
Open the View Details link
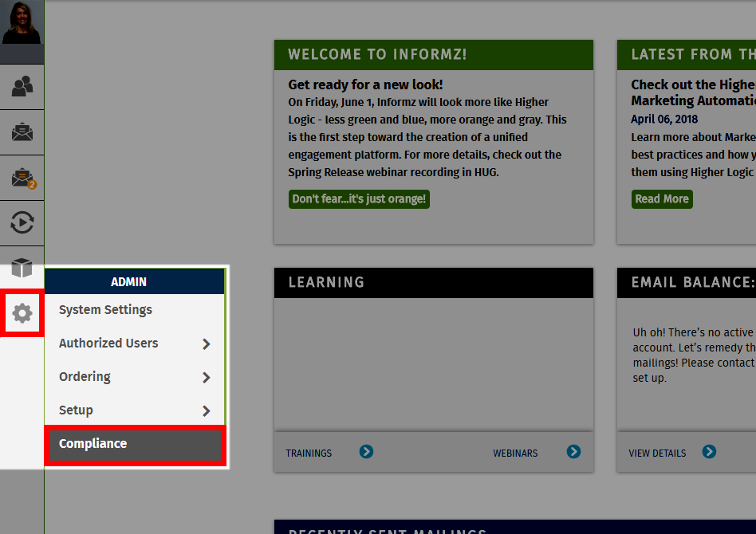(x=657, y=453)
